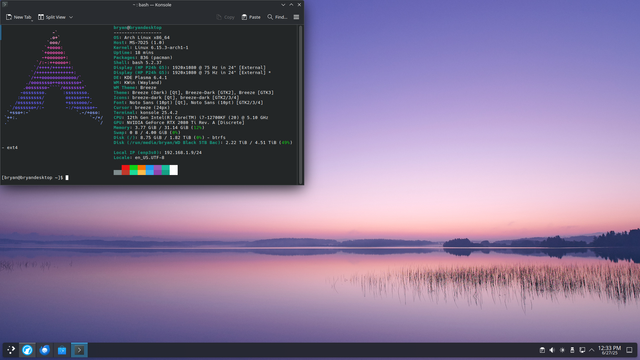Click the DE: KDE Plasma line
640x360 pixels.
140,78
